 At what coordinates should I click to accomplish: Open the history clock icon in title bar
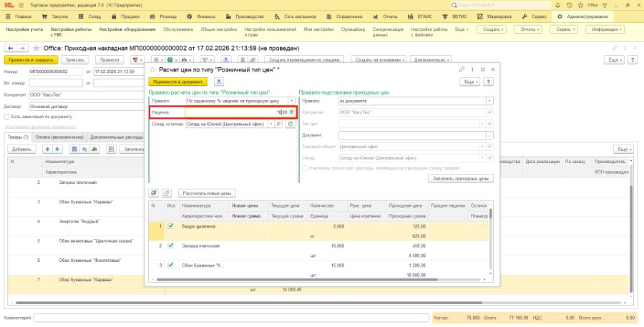click(570, 5)
